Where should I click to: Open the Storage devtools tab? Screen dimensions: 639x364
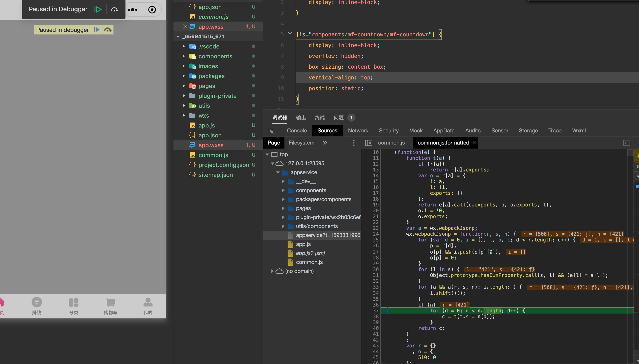[x=528, y=131]
